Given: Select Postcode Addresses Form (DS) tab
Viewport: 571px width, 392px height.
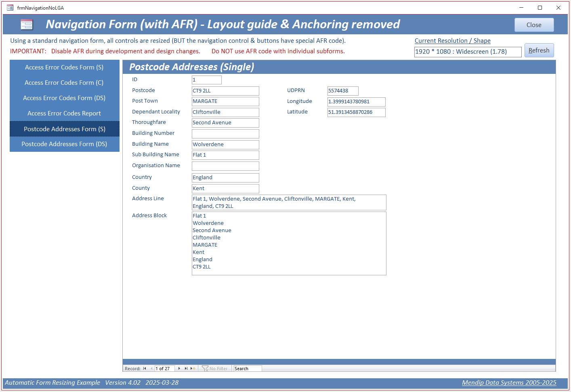Looking at the screenshot, I should click(65, 144).
